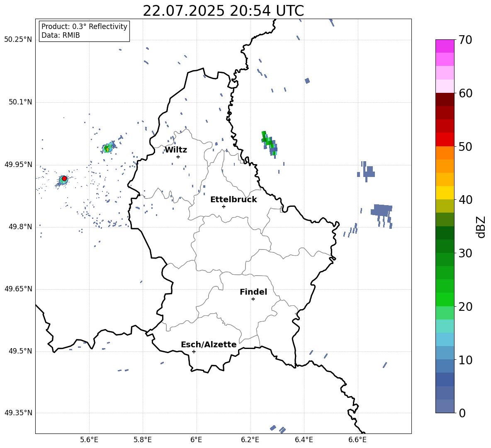Click the 'Data: RMIB' label

(x=61, y=35)
